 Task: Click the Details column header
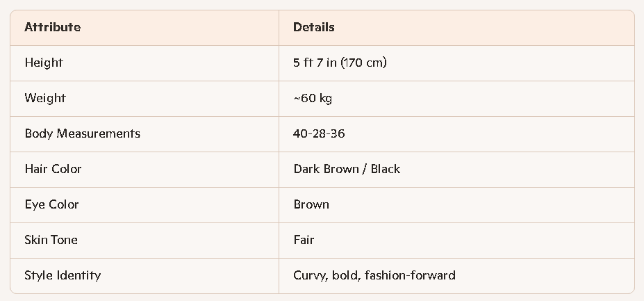(313, 28)
